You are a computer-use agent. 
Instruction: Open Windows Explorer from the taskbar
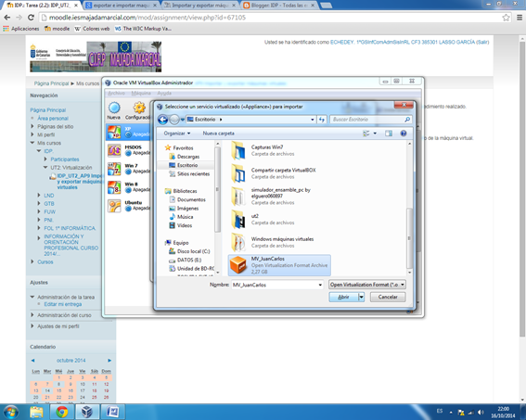[x=36, y=412]
